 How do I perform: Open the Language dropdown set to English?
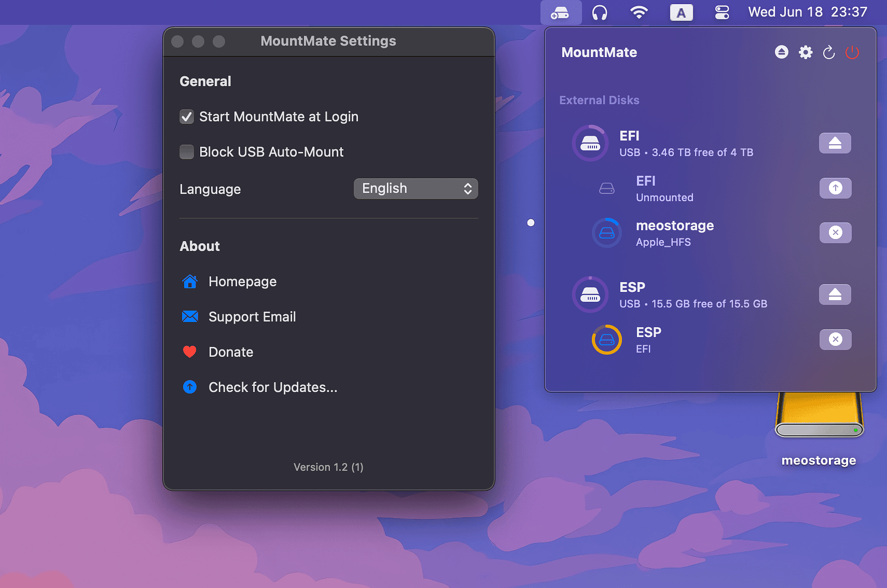click(x=415, y=189)
